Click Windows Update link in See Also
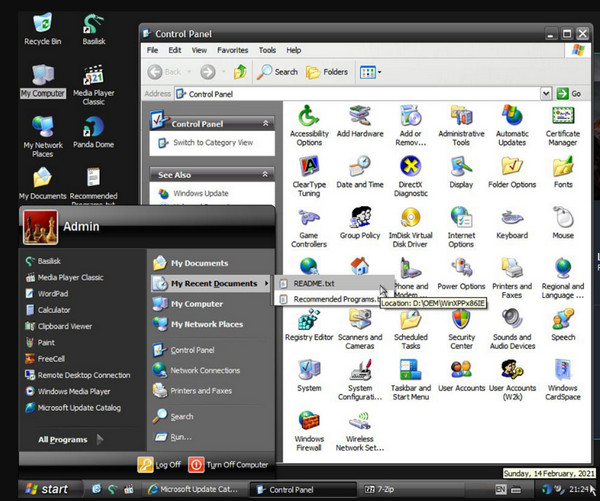This screenshot has width=600, height=501. [201, 193]
